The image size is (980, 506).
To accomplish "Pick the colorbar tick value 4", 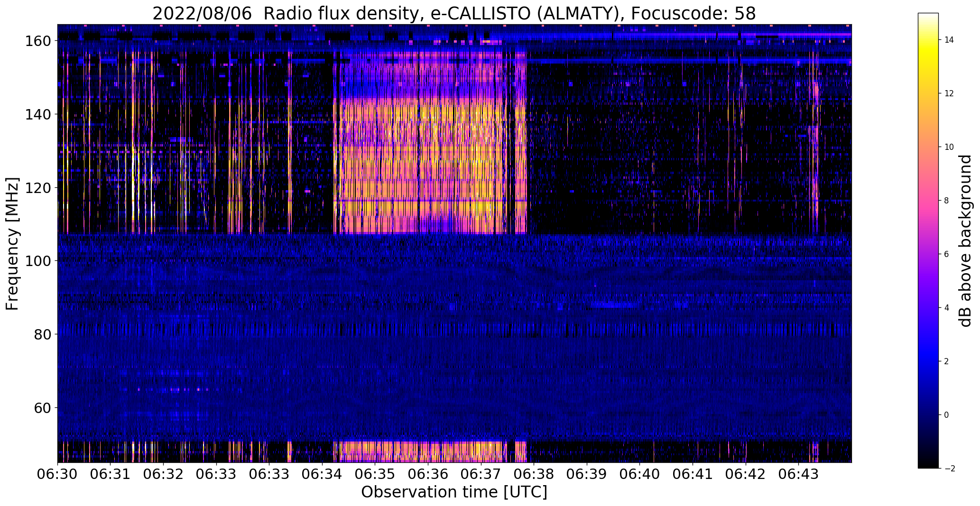I will click(x=947, y=308).
